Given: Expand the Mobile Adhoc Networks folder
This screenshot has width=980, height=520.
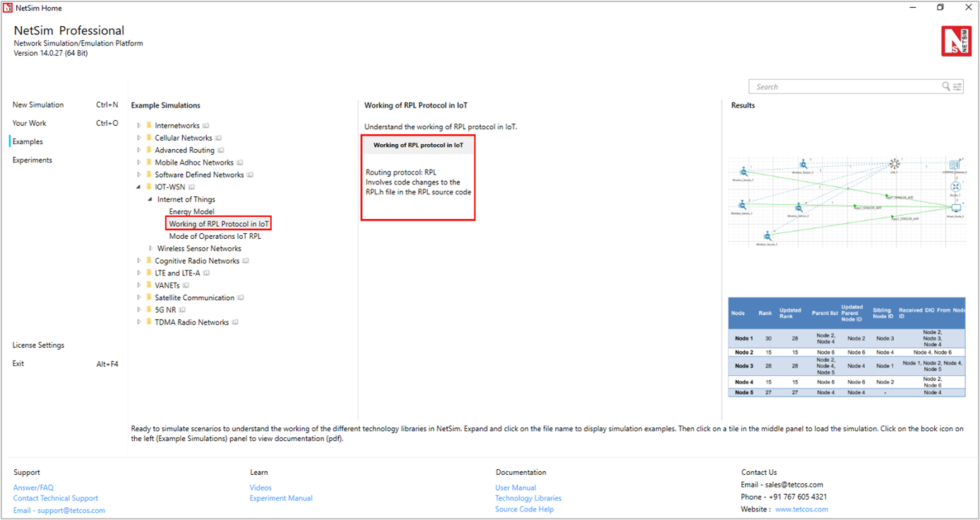Looking at the screenshot, I should (139, 162).
